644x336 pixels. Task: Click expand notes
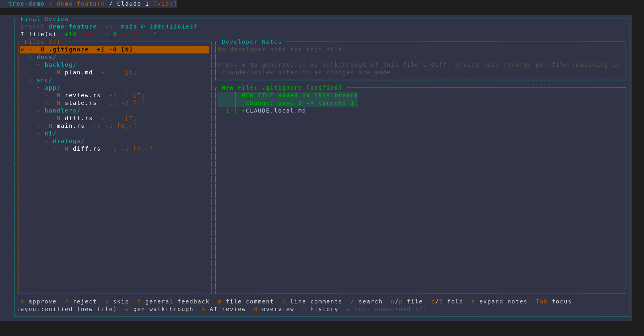499,301
